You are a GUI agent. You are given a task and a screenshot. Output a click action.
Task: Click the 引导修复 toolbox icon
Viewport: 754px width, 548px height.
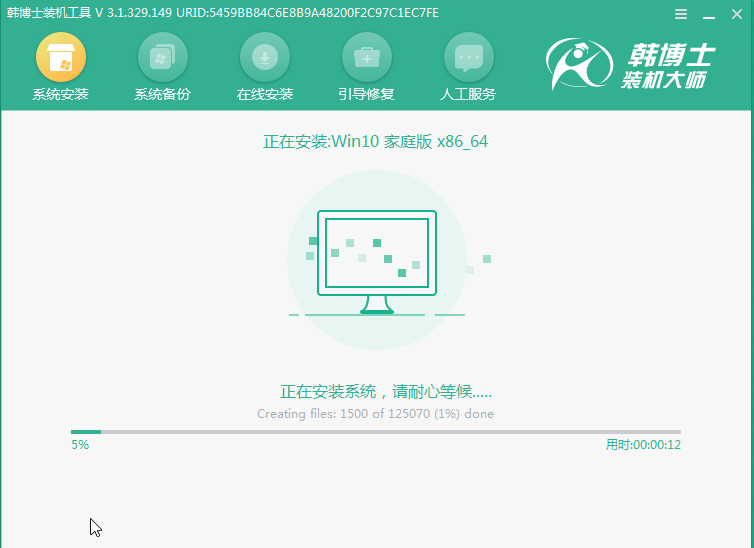[x=366, y=58]
